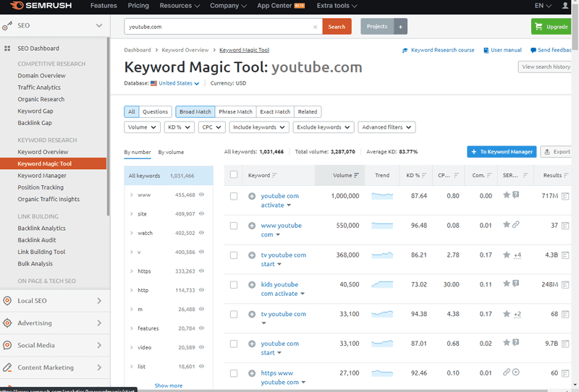579x392 pixels.
Task: Click the Export button
Action: click(557, 152)
